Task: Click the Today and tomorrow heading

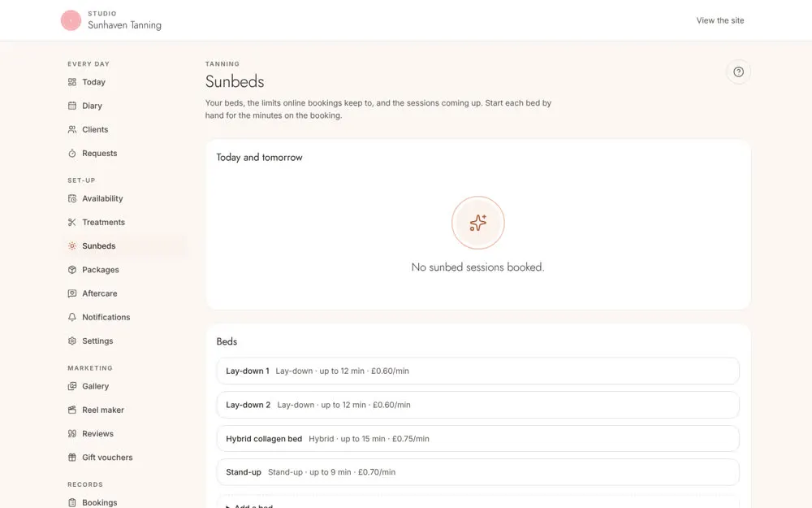Action: click(x=260, y=158)
